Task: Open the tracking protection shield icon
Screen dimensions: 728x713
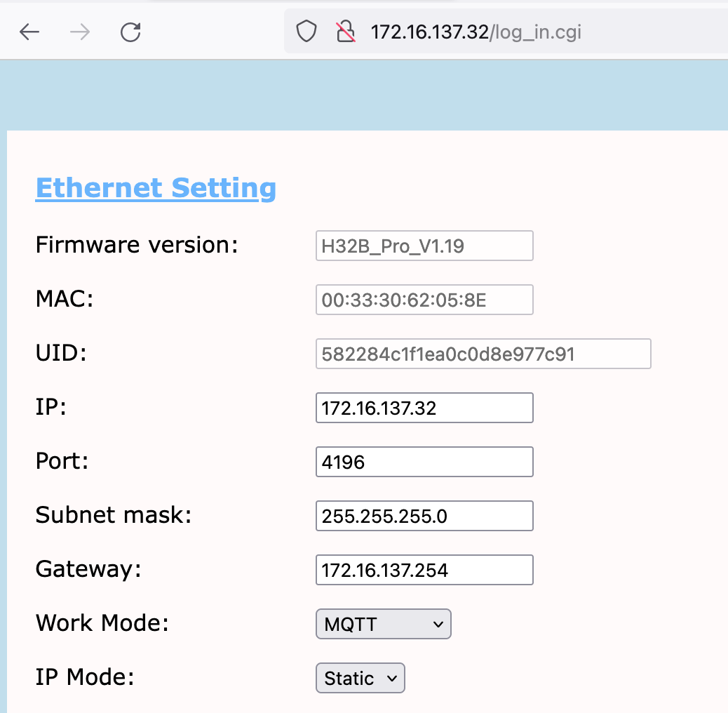Action: [x=306, y=32]
